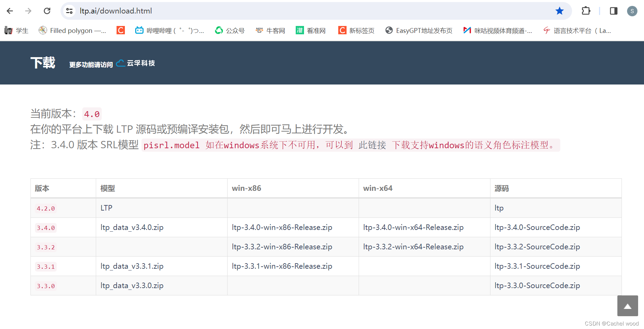Open the browser extensions icon

point(586,11)
